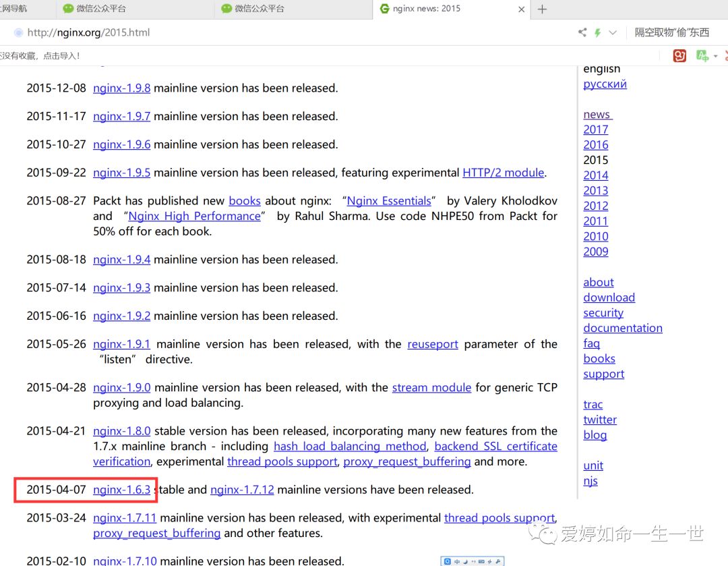The width and height of the screenshot is (728, 566).
Task: Open a new tab with plus button
Action: [x=542, y=9]
